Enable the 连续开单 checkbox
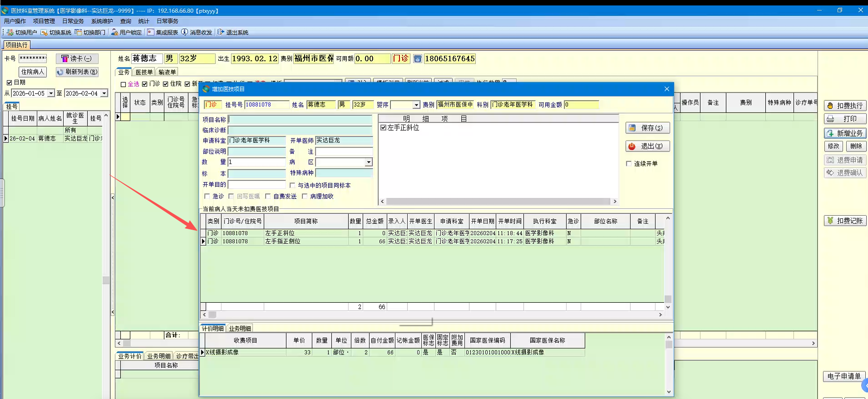The height and width of the screenshot is (399, 868). [629, 163]
